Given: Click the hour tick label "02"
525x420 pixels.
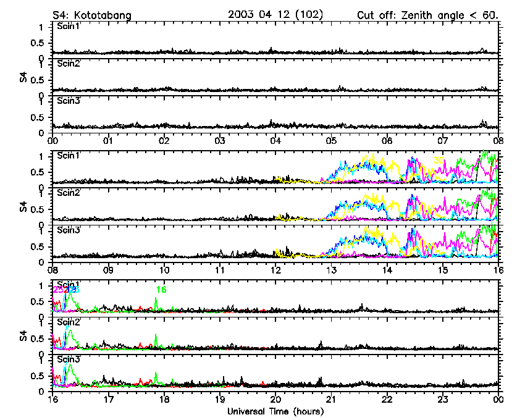Looking at the screenshot, I should point(164,141).
